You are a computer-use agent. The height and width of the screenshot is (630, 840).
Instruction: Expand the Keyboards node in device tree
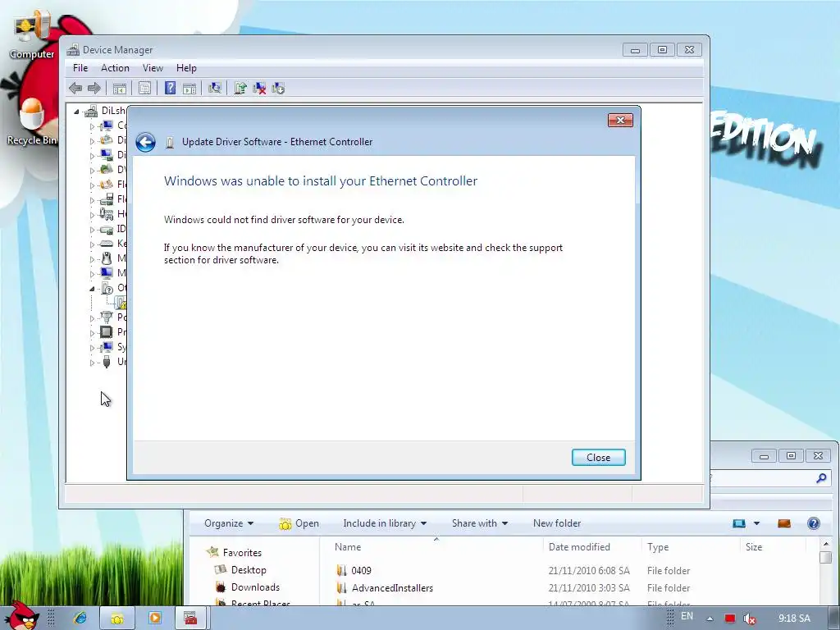[x=92, y=244]
